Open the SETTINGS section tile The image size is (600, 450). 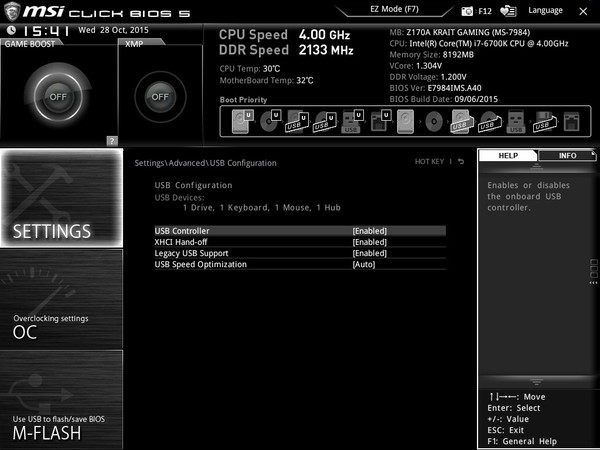pyautogui.click(x=62, y=197)
